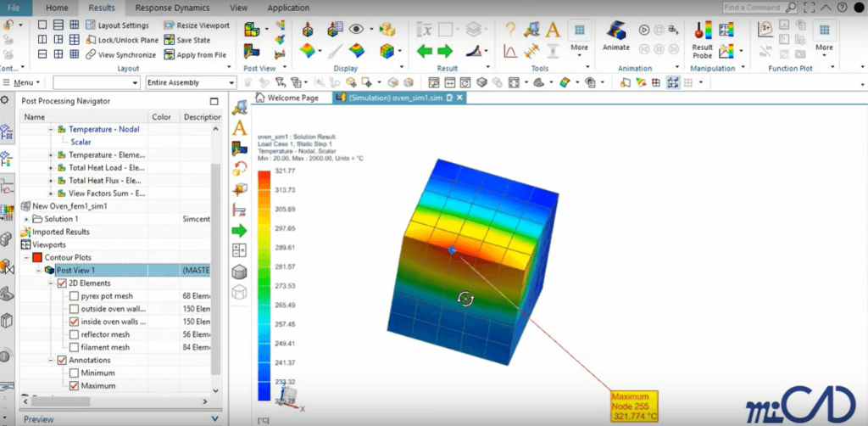This screenshot has width=868, height=426.
Task: Open the File tab
Action: click(x=14, y=8)
